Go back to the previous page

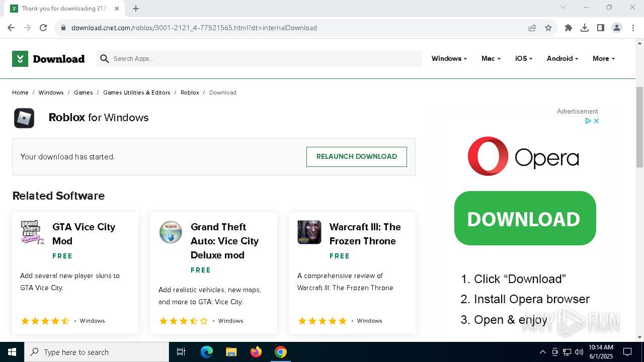11,28
